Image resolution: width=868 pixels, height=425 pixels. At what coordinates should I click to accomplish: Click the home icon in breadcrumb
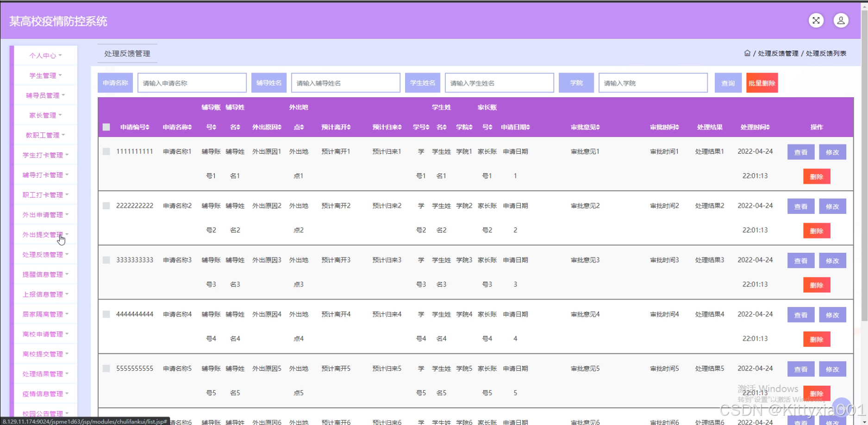point(747,53)
